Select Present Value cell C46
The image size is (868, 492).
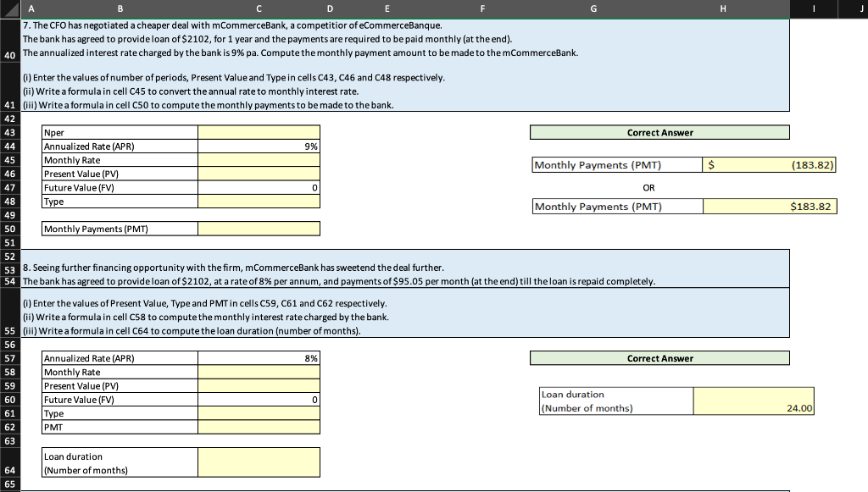click(259, 174)
